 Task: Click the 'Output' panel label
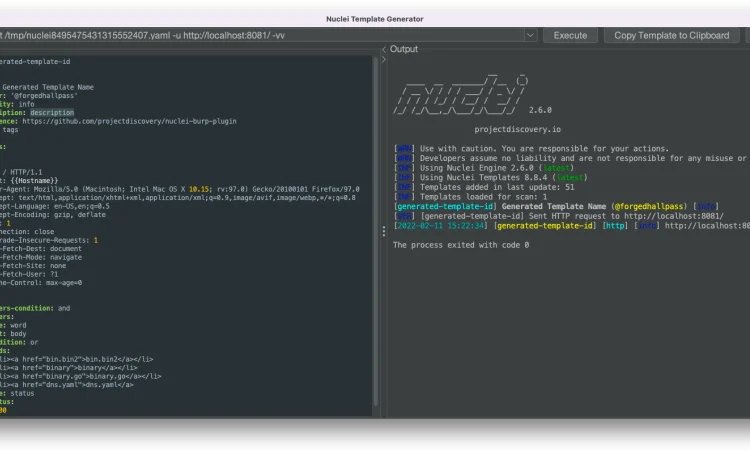pos(404,49)
